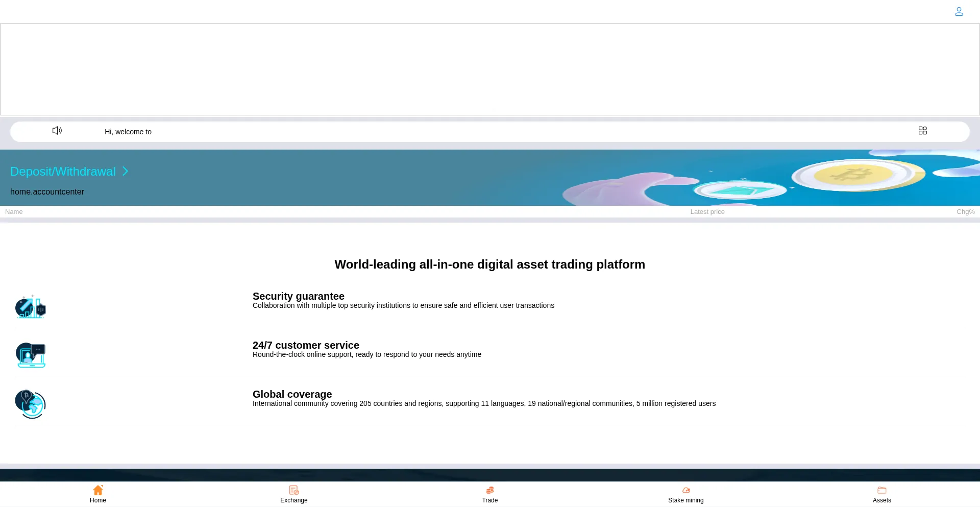
Task: Open the grid menu icon
Action: click(x=922, y=131)
